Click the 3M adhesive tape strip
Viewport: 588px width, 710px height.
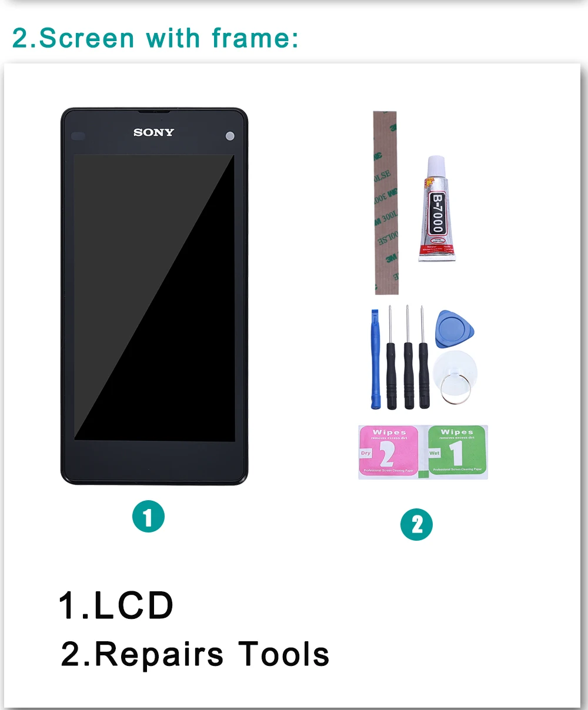386,203
